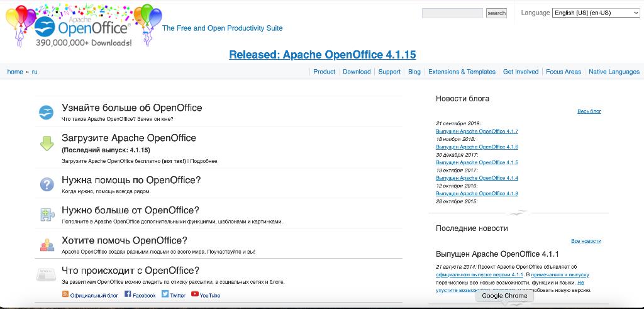The image size is (644, 309).
Task: Click the colored people volunteers icon
Action: pos(47,245)
